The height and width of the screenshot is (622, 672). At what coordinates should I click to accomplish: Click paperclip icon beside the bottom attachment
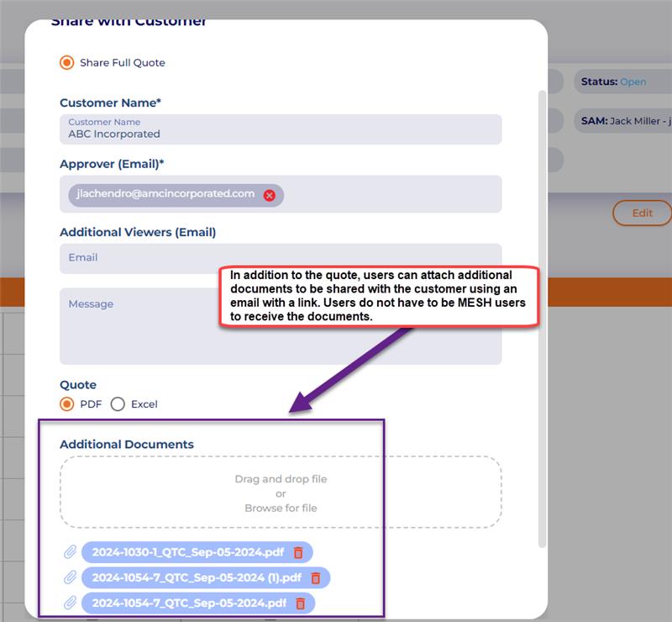(x=71, y=604)
